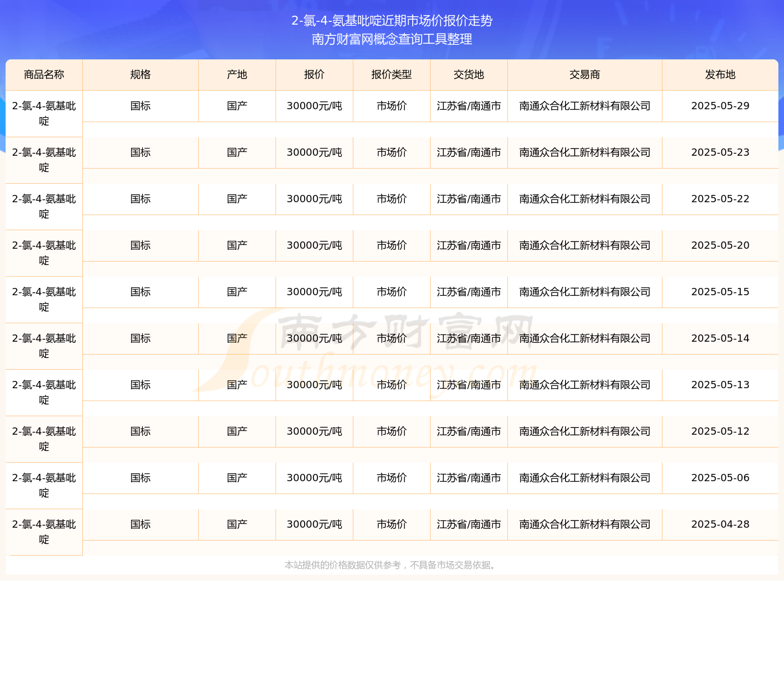Click 国产 in 2025-05-12 row
784x675 pixels.
pyautogui.click(x=237, y=431)
